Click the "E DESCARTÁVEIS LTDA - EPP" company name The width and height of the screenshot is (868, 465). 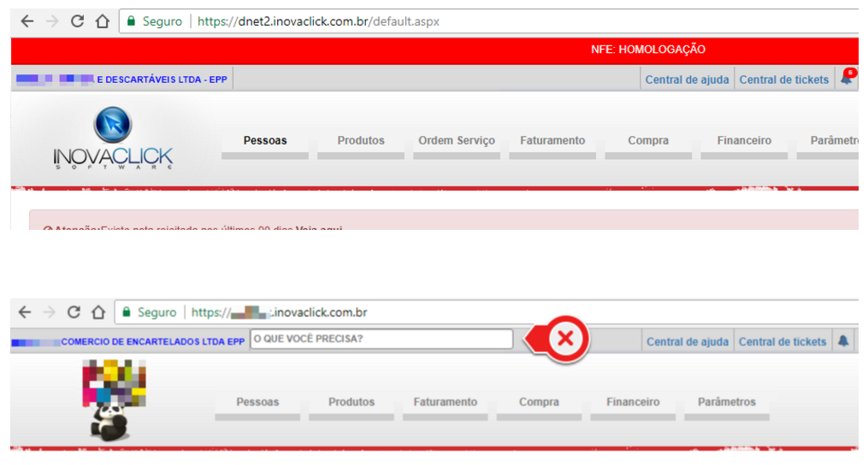tap(162, 79)
